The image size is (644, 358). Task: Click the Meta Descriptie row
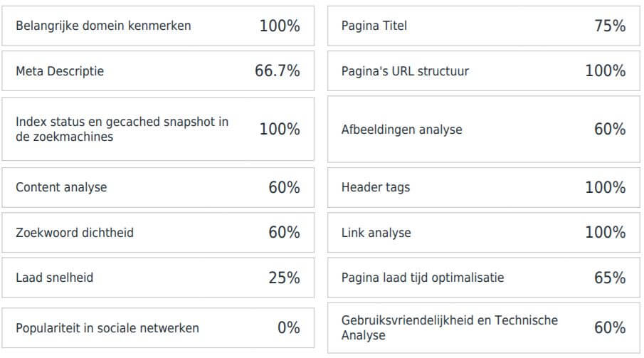[x=158, y=70]
